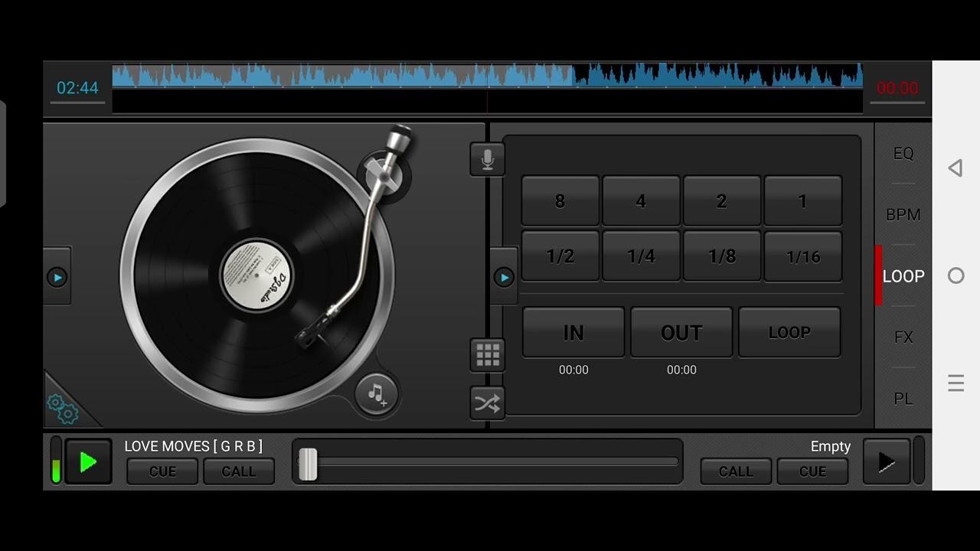Tap the microphone record icon
Screen dimensions: 980x551
pos(488,159)
